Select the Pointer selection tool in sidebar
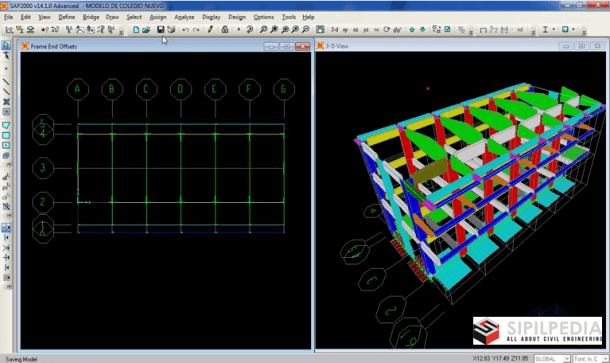Screen dimensions: 610x363 [x=6, y=45]
